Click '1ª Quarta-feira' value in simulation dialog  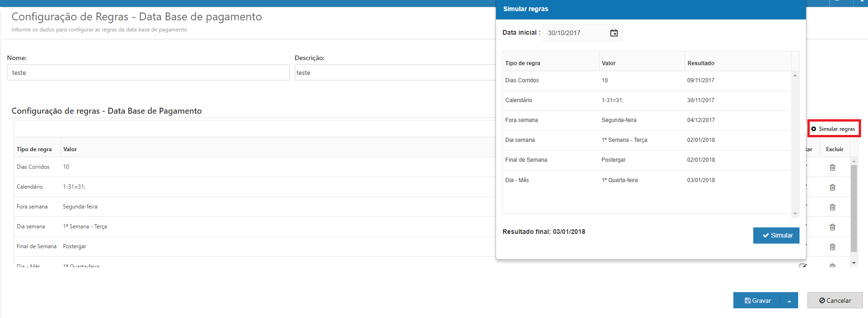coord(620,180)
